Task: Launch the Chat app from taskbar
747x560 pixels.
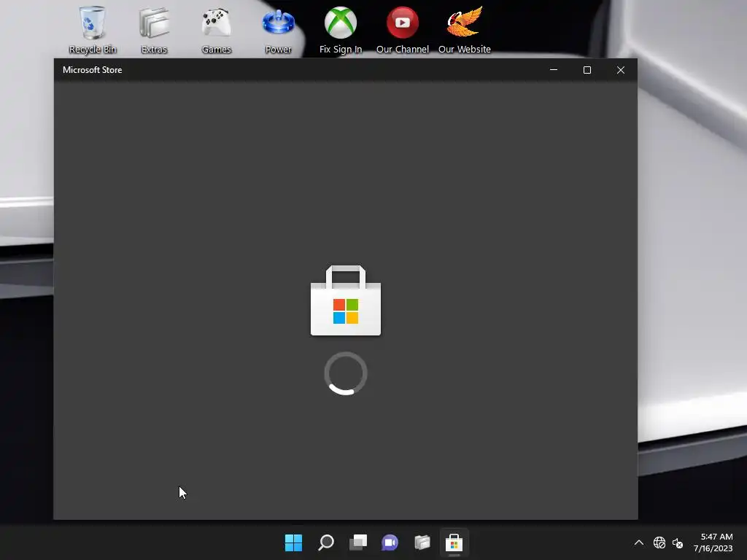Action: click(390, 542)
